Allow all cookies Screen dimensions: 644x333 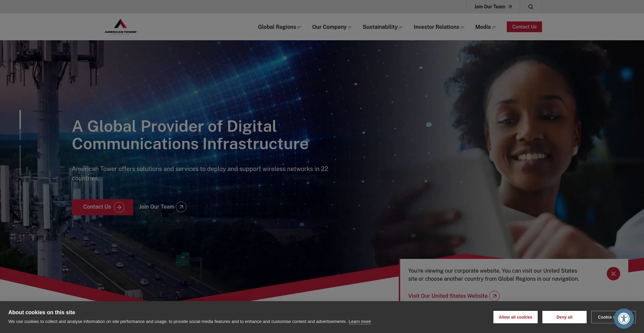(x=515, y=317)
